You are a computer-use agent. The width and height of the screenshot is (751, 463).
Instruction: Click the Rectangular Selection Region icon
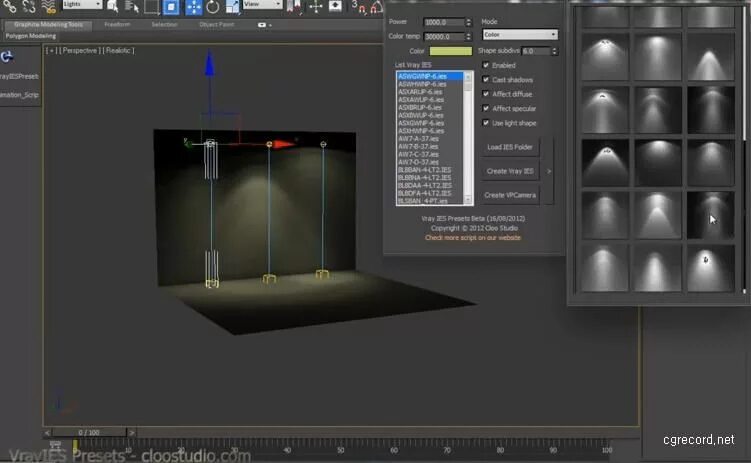point(151,7)
